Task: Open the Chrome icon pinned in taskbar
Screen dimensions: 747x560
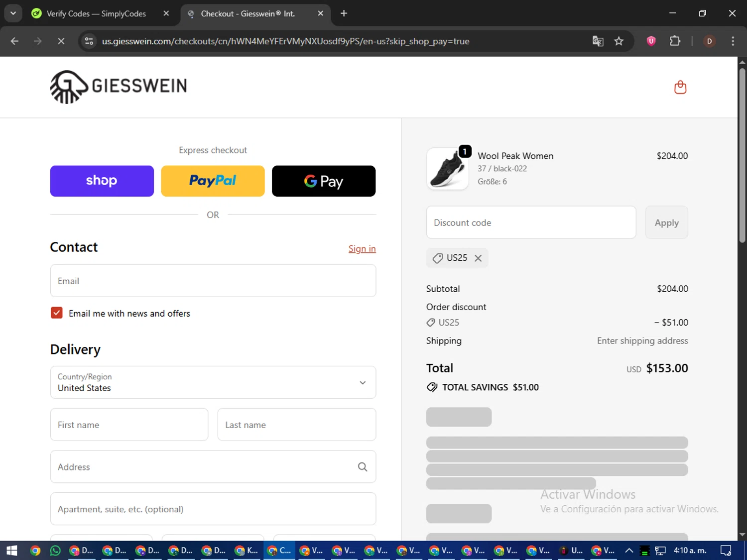Action: [35, 550]
